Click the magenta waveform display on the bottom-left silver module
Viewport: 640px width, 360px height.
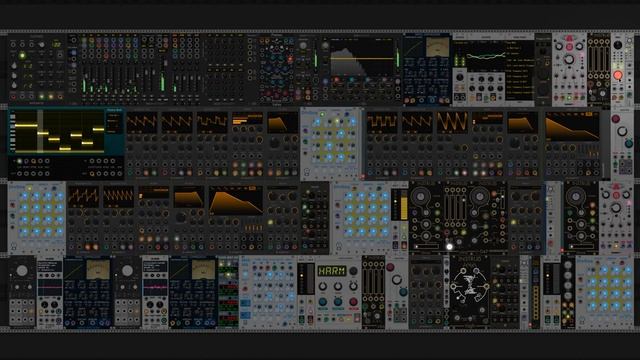pos(49,287)
